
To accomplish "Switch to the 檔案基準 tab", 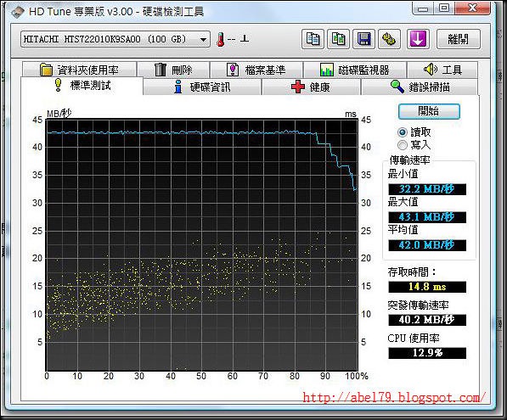I will point(256,70).
